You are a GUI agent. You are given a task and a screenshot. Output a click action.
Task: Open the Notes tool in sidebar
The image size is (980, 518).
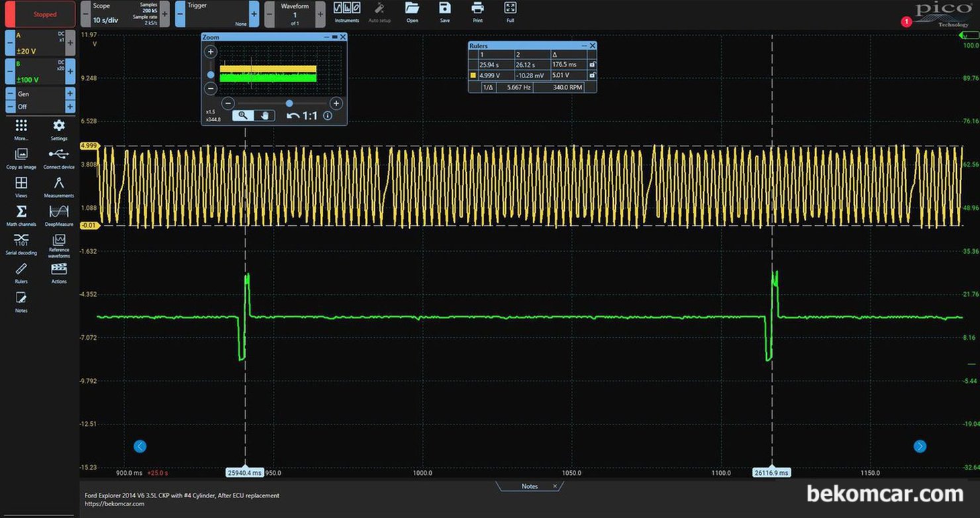pos(21,301)
